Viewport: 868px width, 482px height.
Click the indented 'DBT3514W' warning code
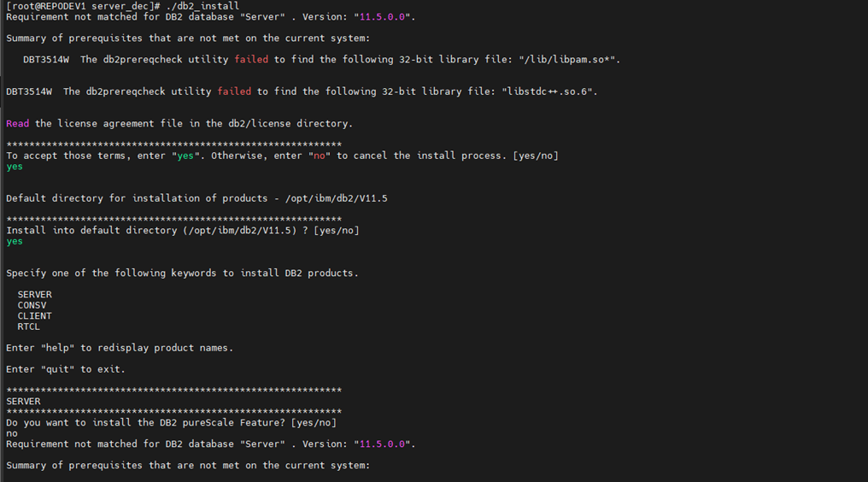point(46,60)
